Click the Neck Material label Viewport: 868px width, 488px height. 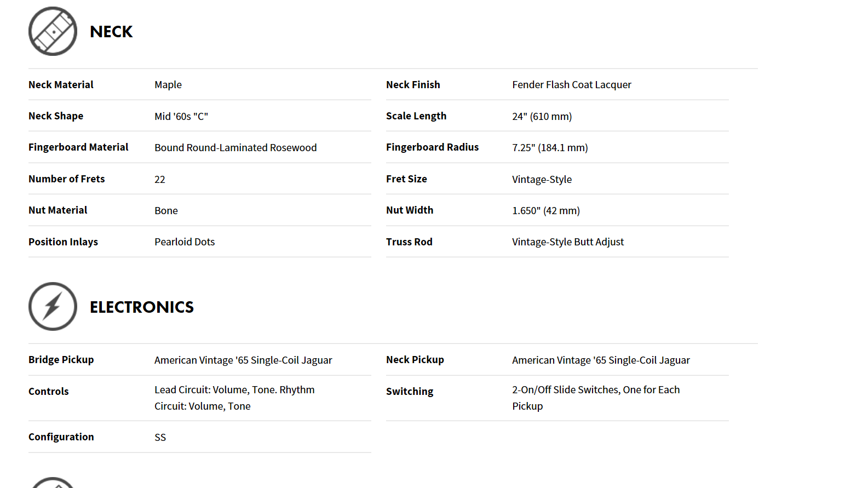click(x=61, y=84)
